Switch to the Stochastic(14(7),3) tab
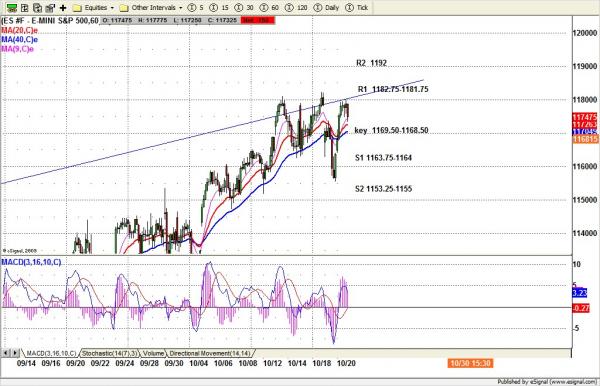 click(109, 353)
